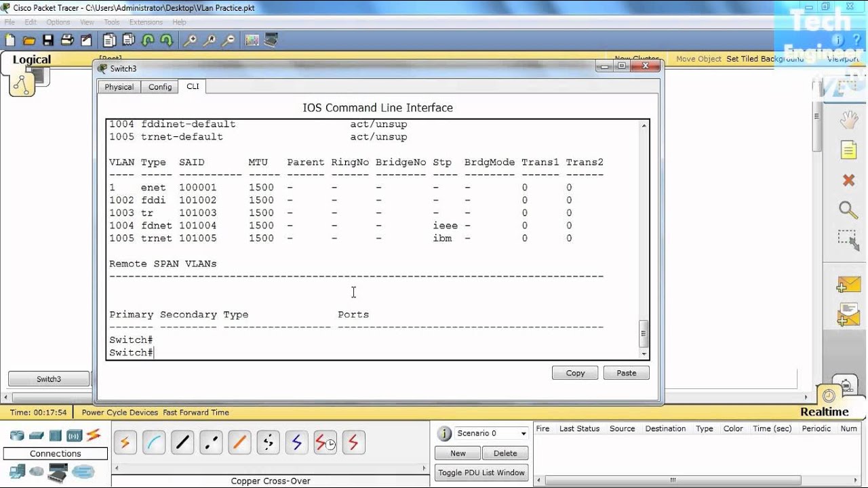Click the CLI scrollbar down arrow
868x488 pixels.
tap(644, 354)
